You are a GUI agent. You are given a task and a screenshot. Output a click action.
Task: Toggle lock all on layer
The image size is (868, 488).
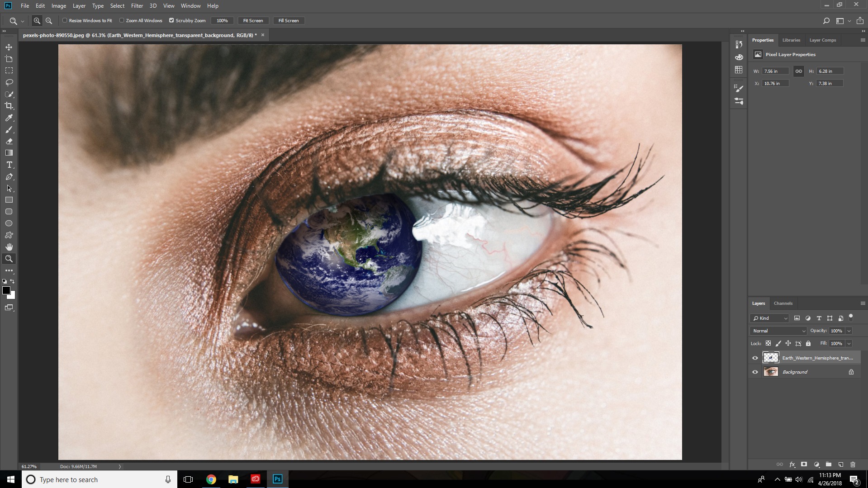click(808, 343)
